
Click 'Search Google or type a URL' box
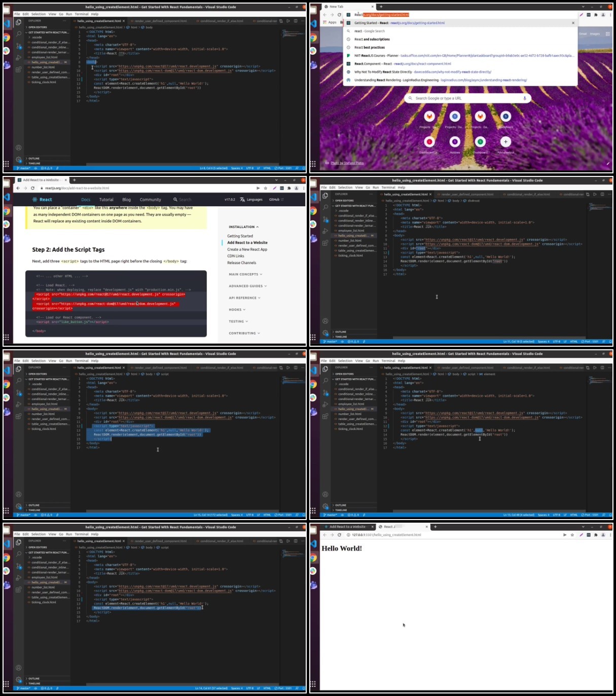point(468,98)
